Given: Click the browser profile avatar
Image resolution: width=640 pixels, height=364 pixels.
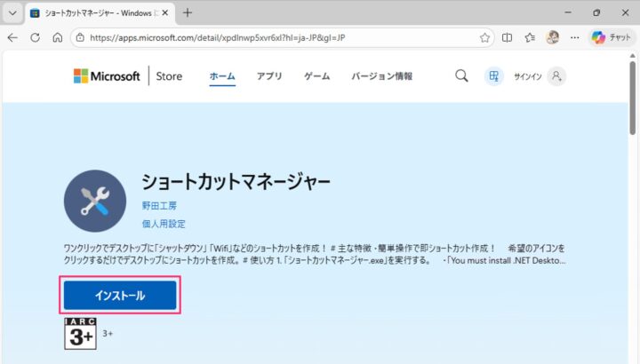Looking at the screenshot, I should pos(553,37).
